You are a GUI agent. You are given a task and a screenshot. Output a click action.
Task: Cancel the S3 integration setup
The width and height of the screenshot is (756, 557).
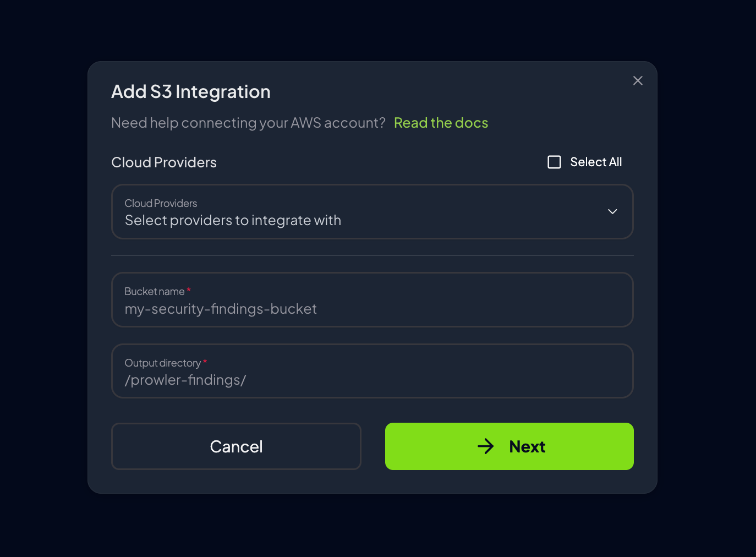236,446
